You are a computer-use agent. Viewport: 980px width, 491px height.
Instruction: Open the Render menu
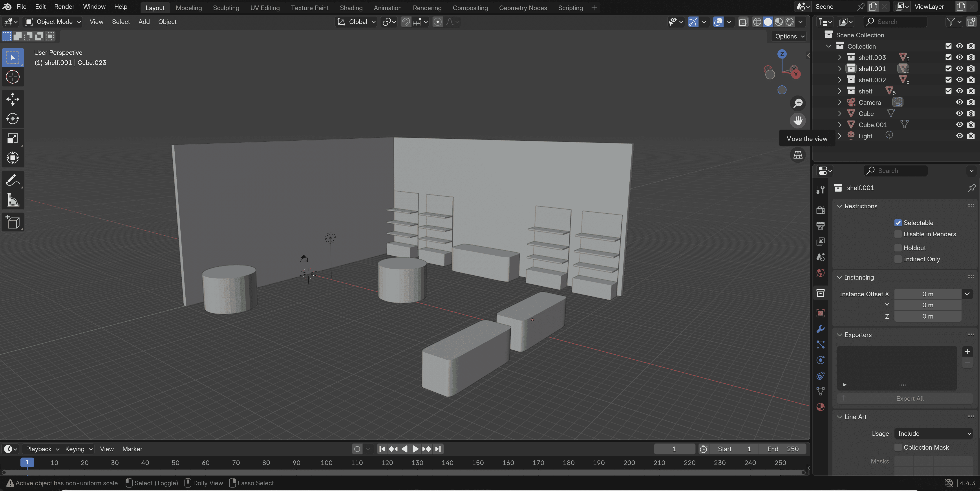[64, 7]
